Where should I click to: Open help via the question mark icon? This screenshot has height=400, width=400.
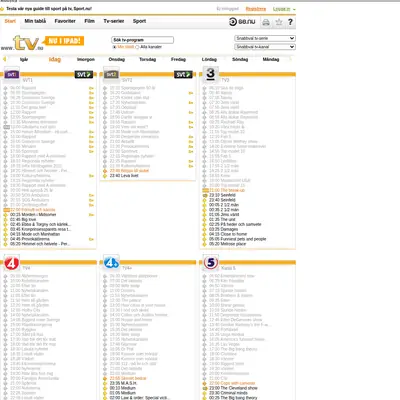290,22
